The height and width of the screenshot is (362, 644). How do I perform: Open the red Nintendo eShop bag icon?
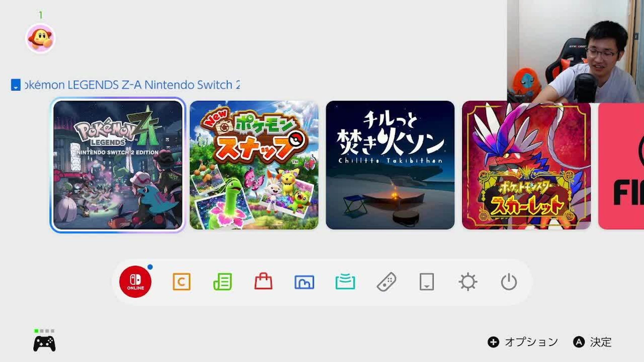(x=263, y=281)
